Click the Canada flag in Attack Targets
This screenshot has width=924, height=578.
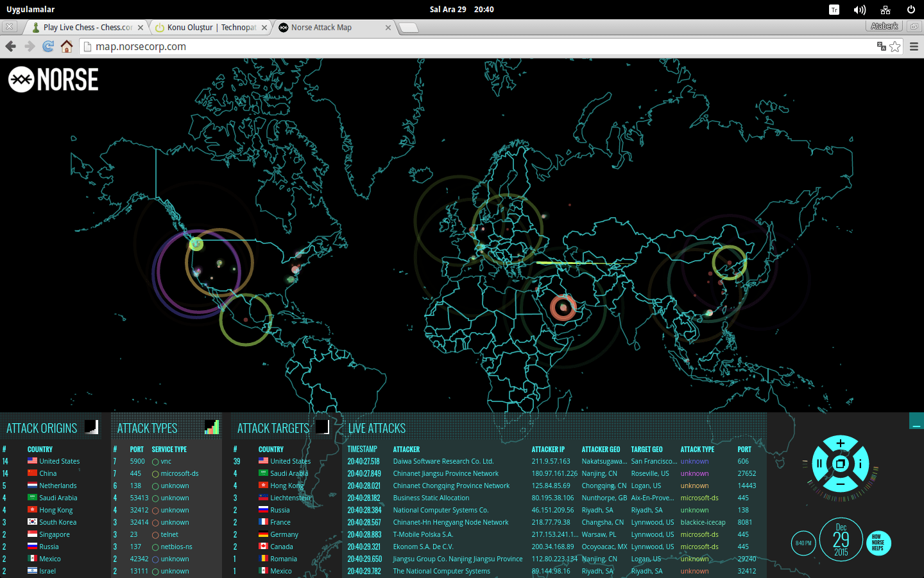(263, 547)
